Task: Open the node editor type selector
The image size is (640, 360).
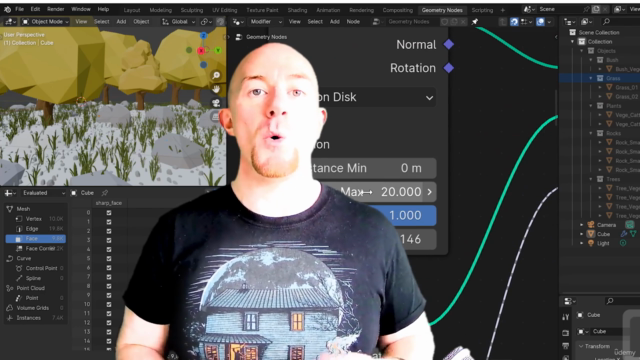Action: (238, 22)
